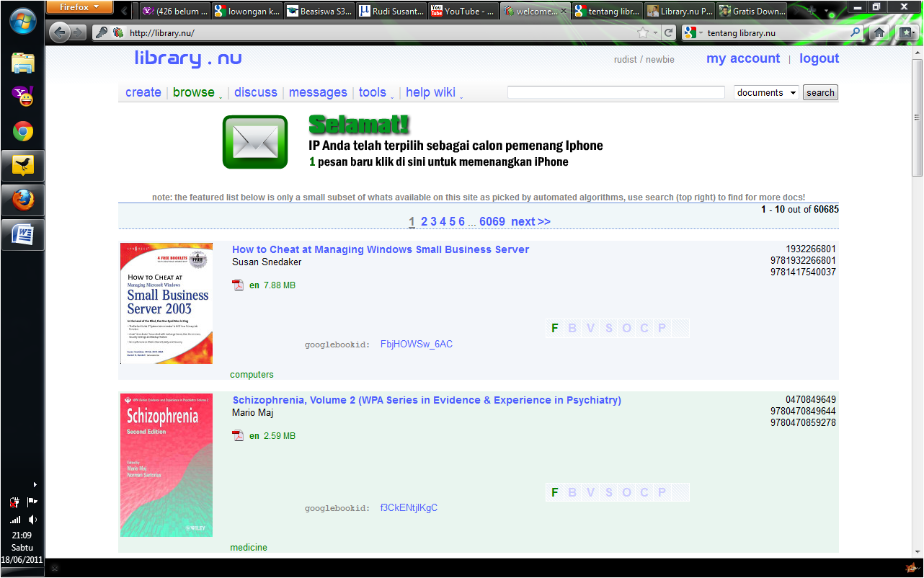Viewport: 924px width, 578px height.
Task: Click into the library.nu search field
Action: [616, 92]
